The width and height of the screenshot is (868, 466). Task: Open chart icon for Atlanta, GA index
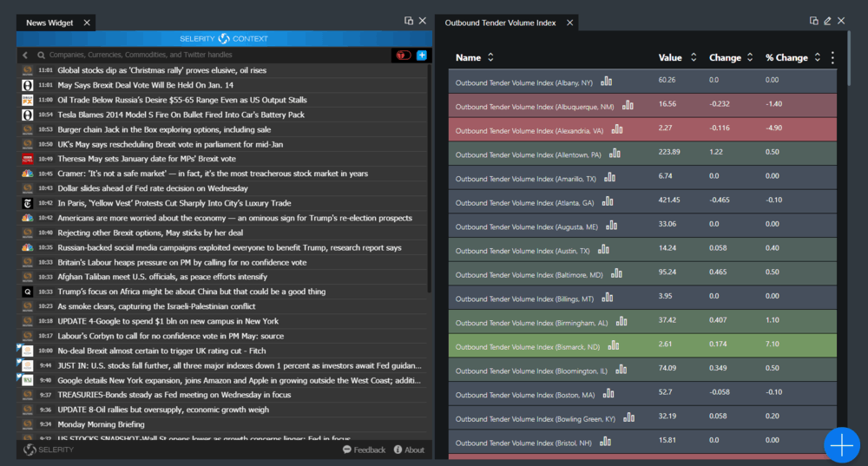coord(607,201)
